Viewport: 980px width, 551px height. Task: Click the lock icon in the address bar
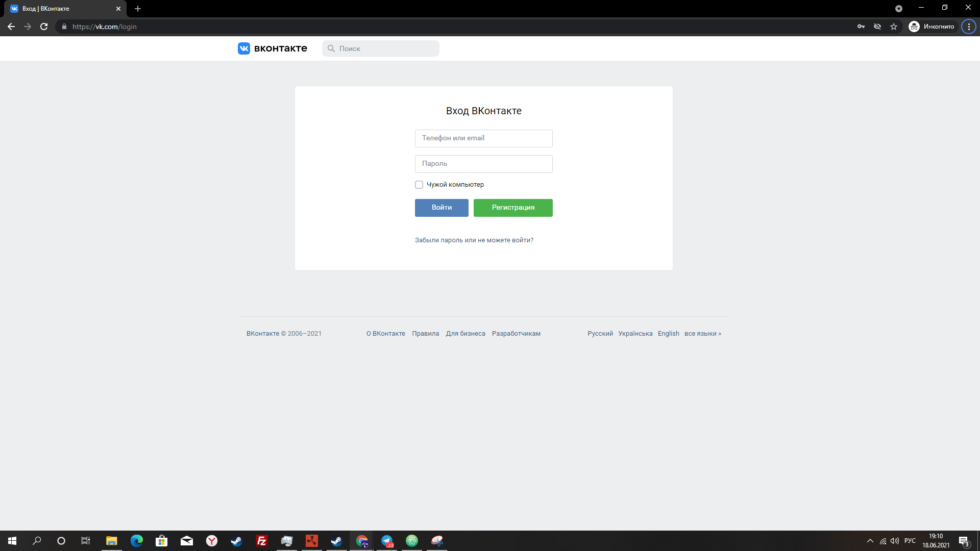click(64, 27)
